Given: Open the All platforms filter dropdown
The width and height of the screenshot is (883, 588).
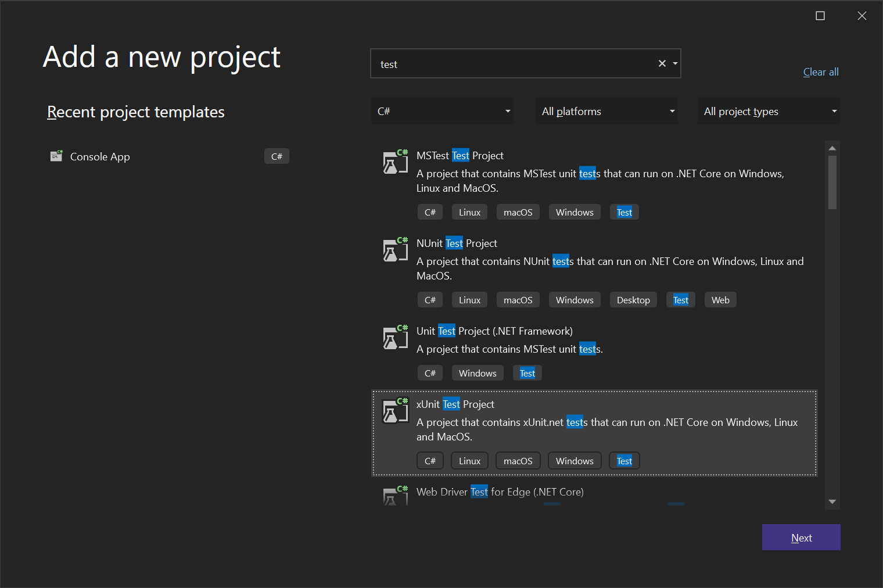Looking at the screenshot, I should [606, 111].
